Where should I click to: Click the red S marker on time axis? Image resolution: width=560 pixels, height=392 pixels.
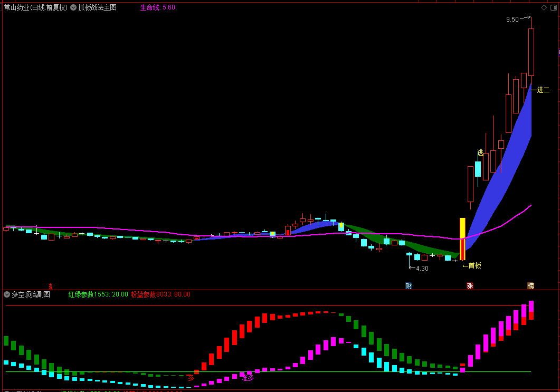click(x=50, y=286)
